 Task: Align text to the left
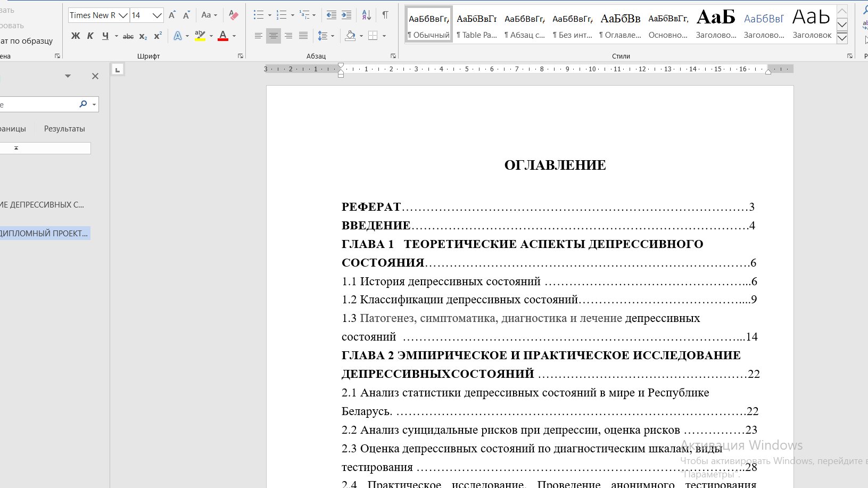pyautogui.click(x=258, y=36)
